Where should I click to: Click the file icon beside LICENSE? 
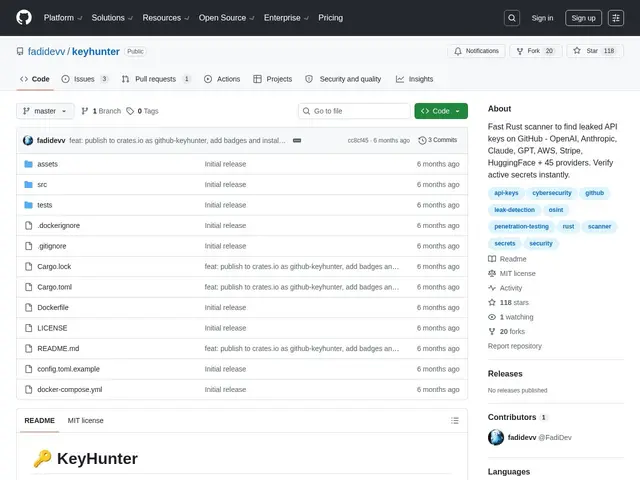[x=28, y=328]
